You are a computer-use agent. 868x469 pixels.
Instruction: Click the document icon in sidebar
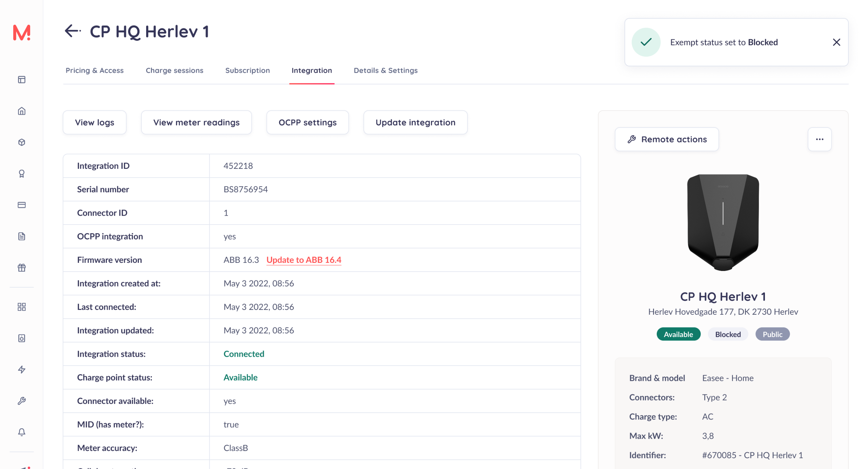pos(22,236)
